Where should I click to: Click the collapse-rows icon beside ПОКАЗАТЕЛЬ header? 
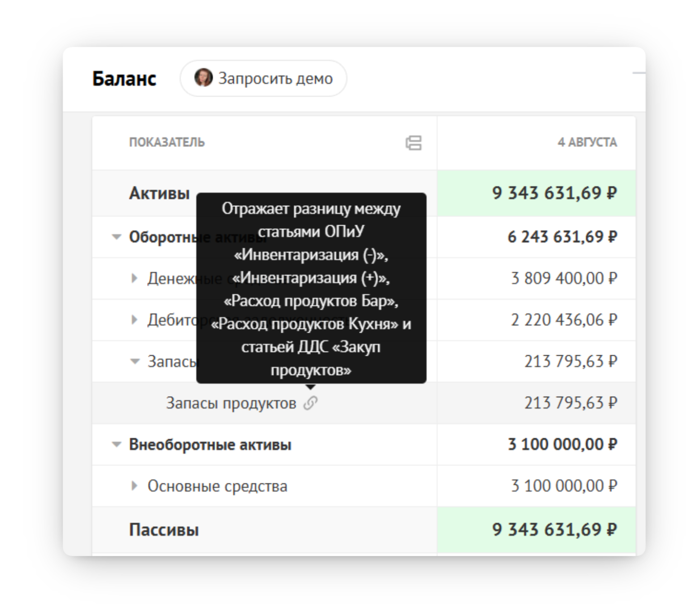point(414,143)
